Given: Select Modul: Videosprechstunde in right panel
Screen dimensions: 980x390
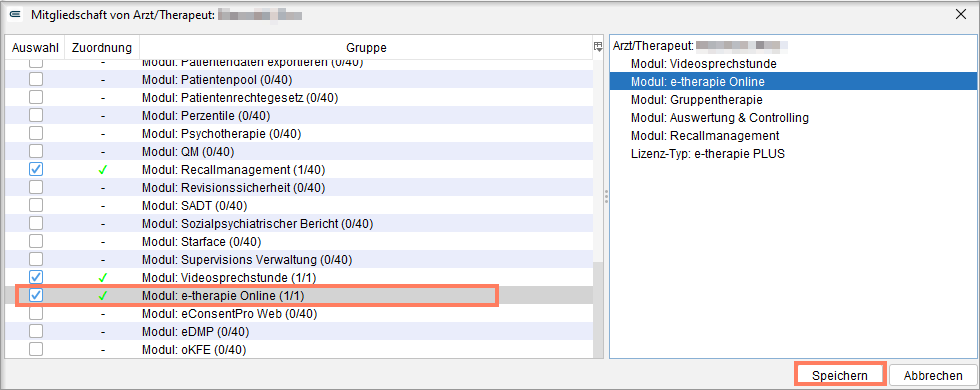Looking at the screenshot, I should pyautogui.click(x=704, y=64).
